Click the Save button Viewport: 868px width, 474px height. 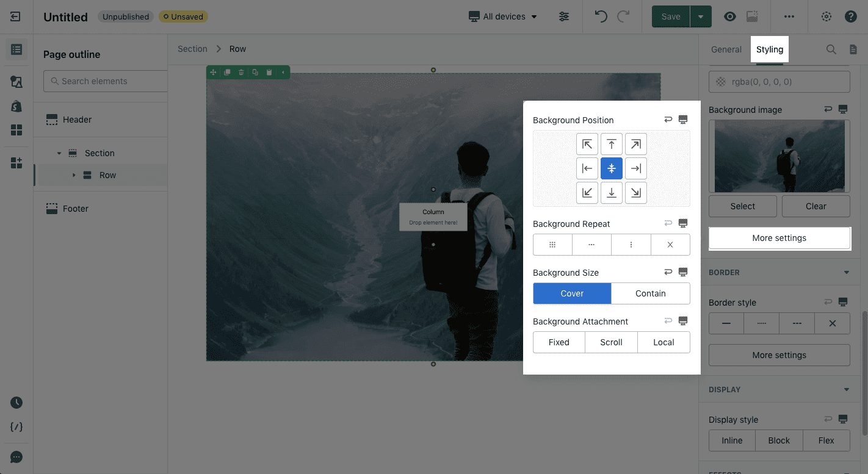click(671, 16)
